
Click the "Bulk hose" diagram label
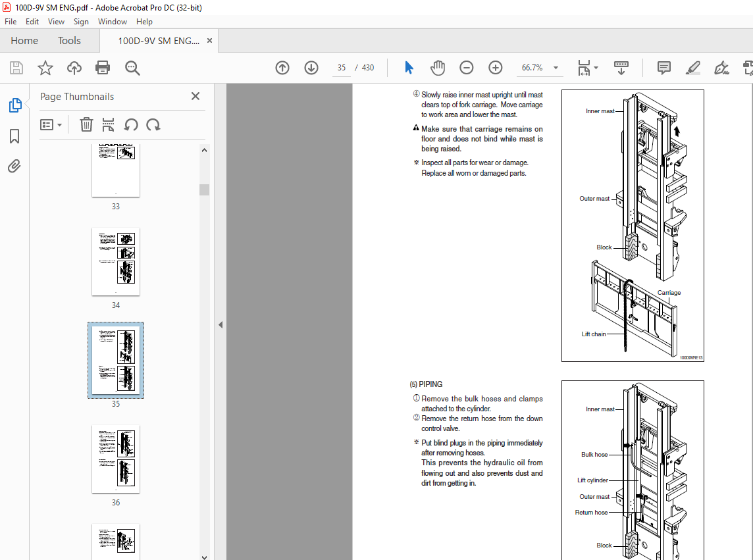tap(594, 454)
